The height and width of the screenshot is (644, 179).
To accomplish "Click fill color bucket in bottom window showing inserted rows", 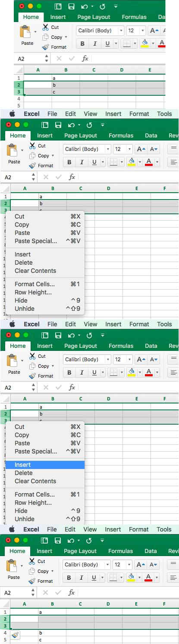I will [131, 577].
